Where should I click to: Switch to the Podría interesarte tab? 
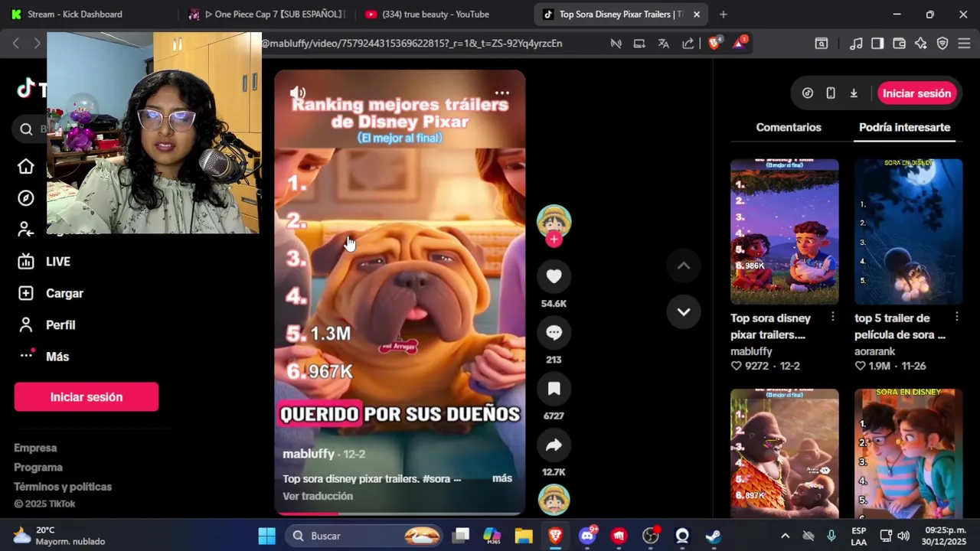904,127
